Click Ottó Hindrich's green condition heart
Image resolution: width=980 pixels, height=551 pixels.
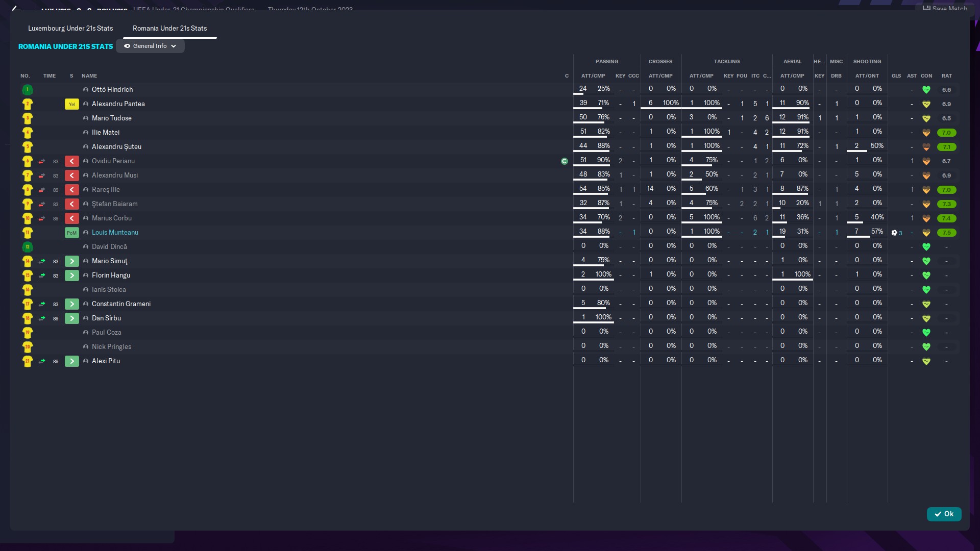pyautogui.click(x=926, y=90)
